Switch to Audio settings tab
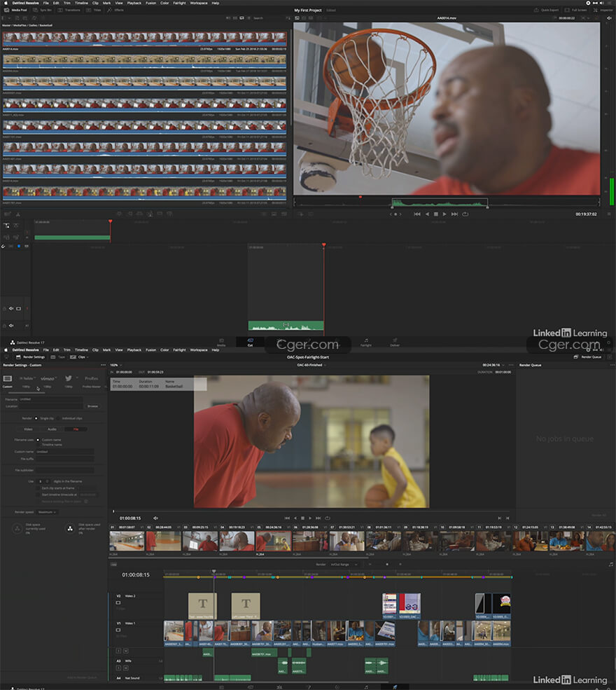 pyautogui.click(x=52, y=429)
